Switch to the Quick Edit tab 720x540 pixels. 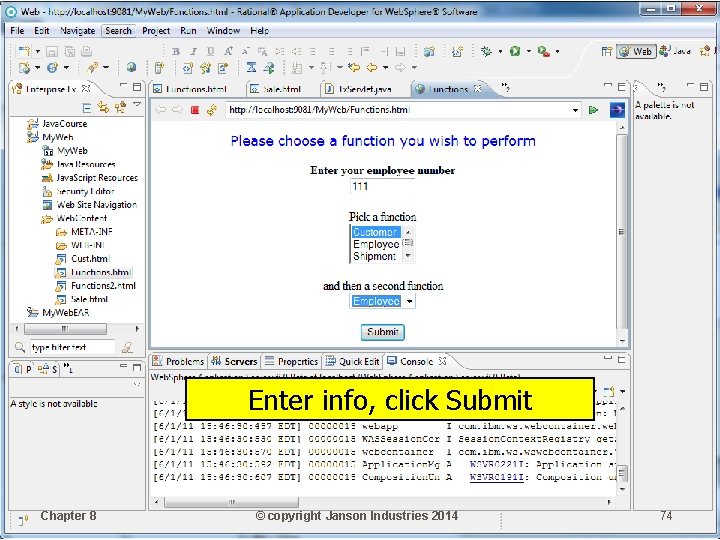pos(352,362)
